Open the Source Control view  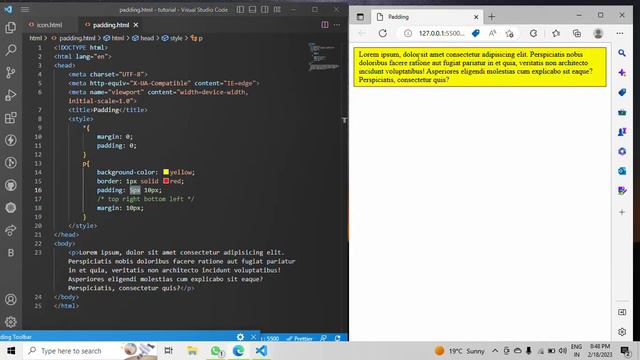11,73
